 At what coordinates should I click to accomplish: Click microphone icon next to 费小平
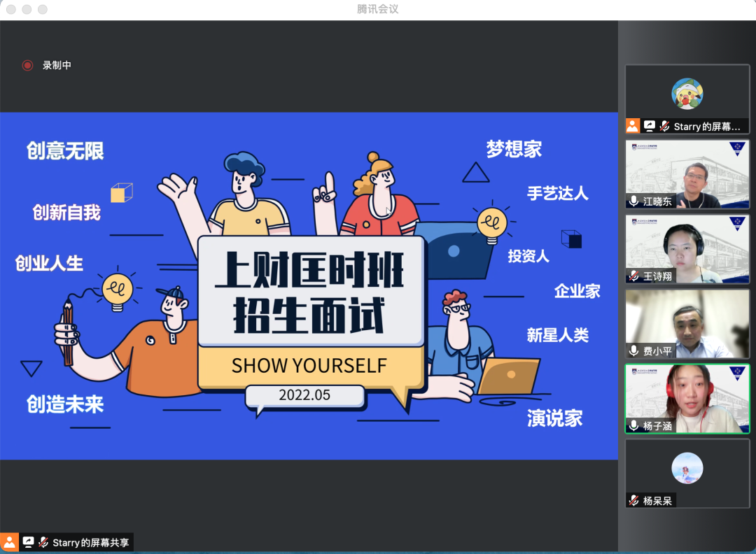[x=633, y=350]
